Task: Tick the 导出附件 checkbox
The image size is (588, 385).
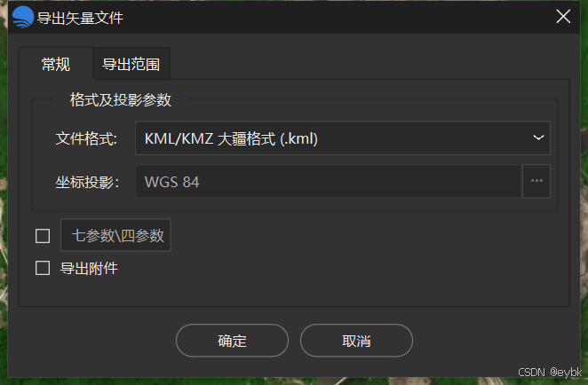Action: point(43,268)
